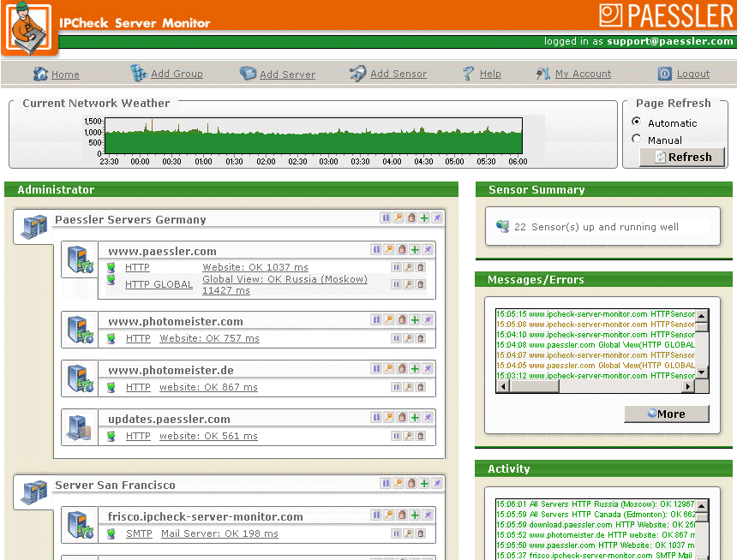Open the Add Group page
Image resolution: width=737 pixels, height=560 pixels.
[x=177, y=74]
